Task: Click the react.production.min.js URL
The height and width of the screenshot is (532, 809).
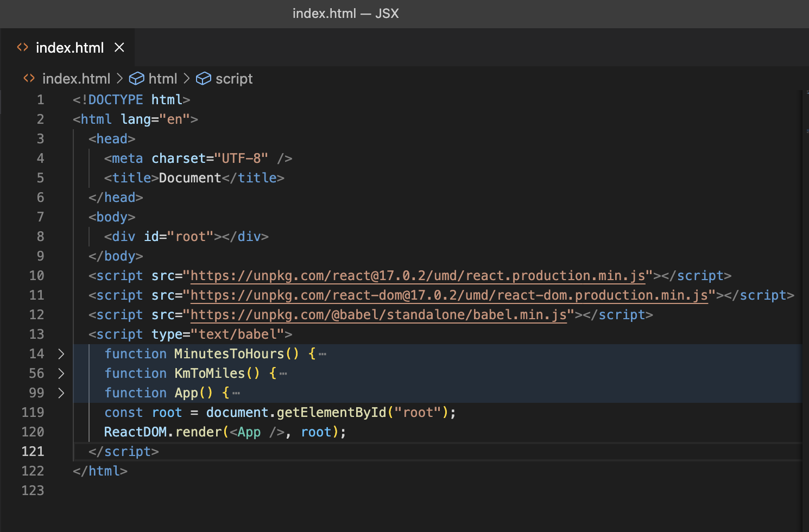Action: pyautogui.click(x=418, y=276)
